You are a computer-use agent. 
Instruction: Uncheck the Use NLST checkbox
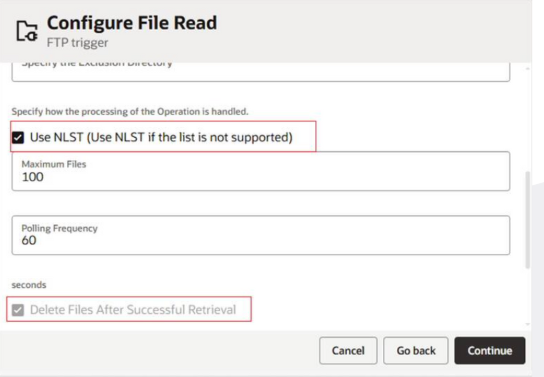(x=18, y=138)
